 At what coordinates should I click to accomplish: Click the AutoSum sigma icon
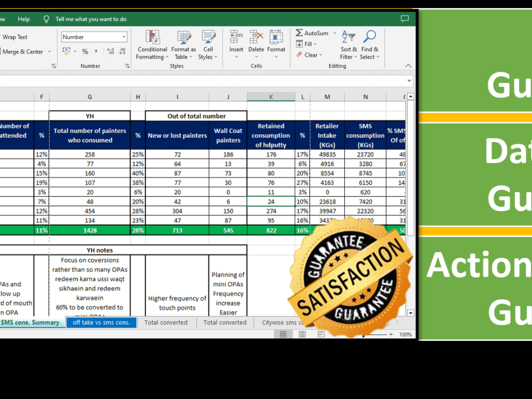coord(299,33)
